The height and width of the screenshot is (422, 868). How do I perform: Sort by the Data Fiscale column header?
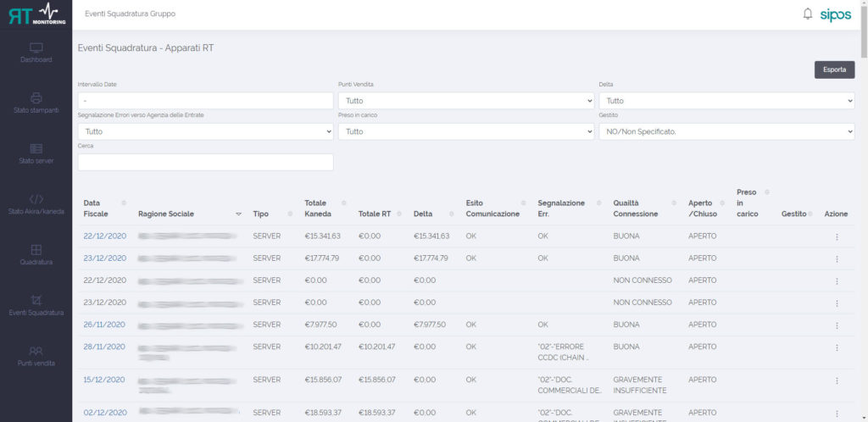tap(96, 208)
